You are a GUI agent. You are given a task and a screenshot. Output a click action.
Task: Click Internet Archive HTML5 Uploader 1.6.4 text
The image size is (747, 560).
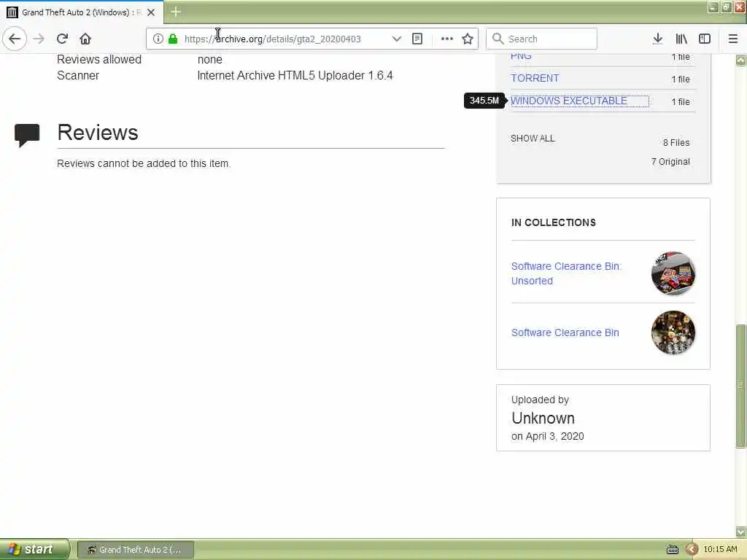tap(295, 75)
